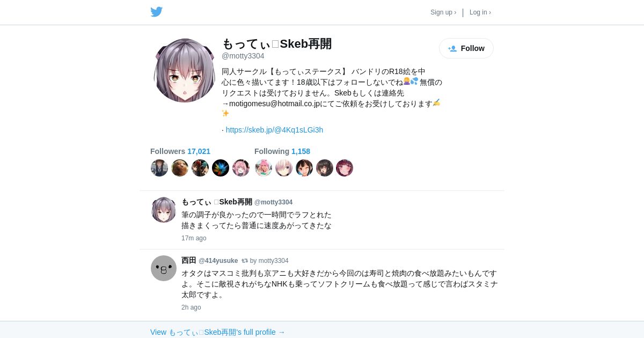This screenshot has height=338, width=644.
Task: Open Following 1,158 list
Action: coord(282,151)
